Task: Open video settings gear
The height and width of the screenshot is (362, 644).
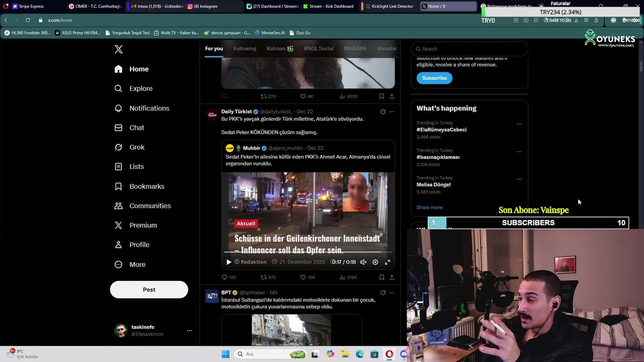Action: pos(375,262)
